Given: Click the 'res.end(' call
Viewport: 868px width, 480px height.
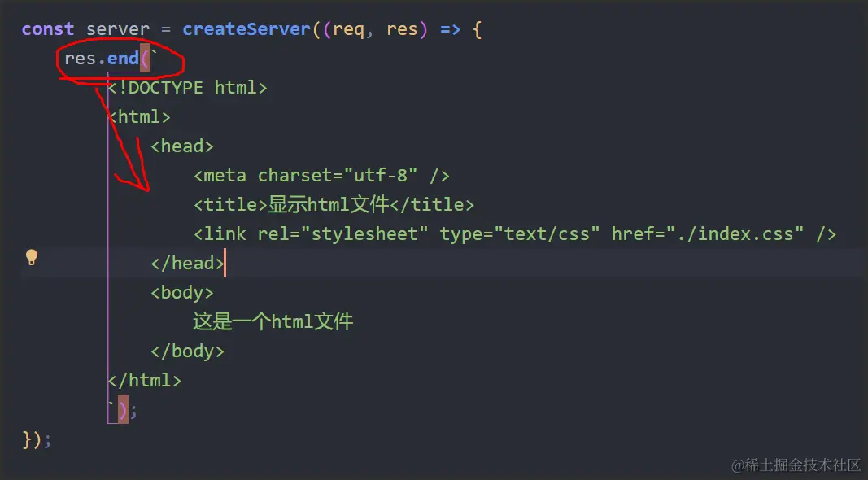Looking at the screenshot, I should click(x=107, y=58).
